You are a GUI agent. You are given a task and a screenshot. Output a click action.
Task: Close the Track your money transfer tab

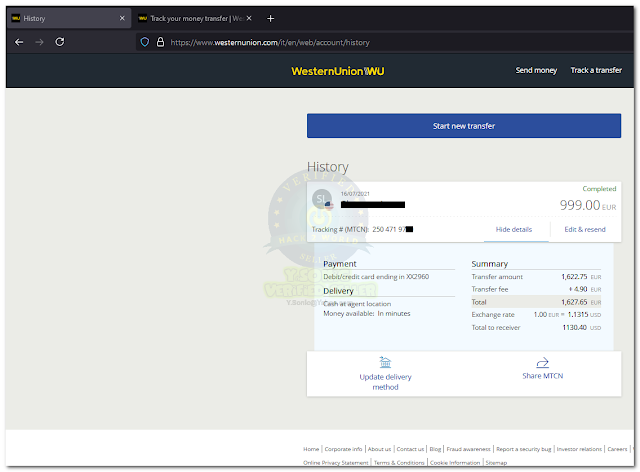(249, 18)
